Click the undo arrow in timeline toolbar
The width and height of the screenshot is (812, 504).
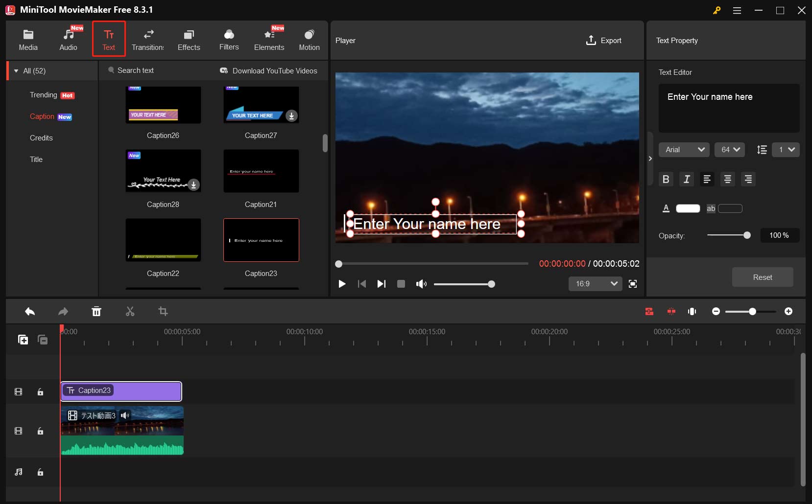click(x=30, y=312)
